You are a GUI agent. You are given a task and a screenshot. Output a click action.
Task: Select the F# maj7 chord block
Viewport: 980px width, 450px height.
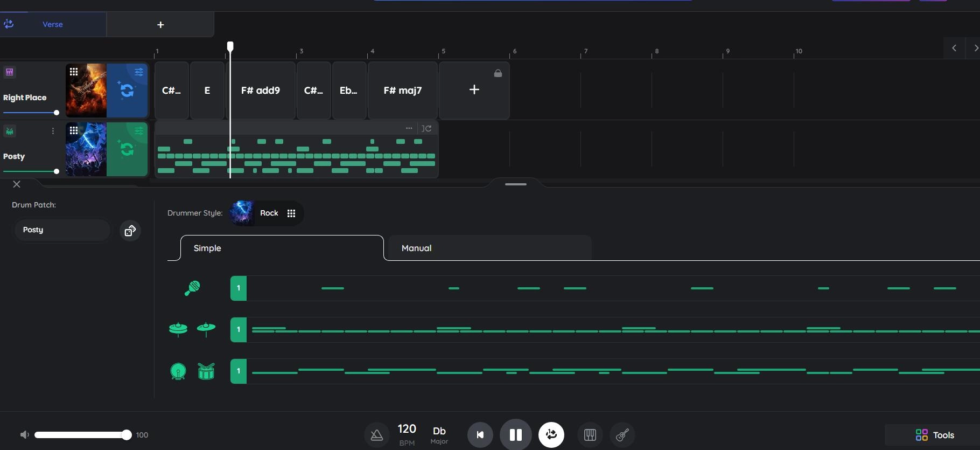(x=403, y=91)
